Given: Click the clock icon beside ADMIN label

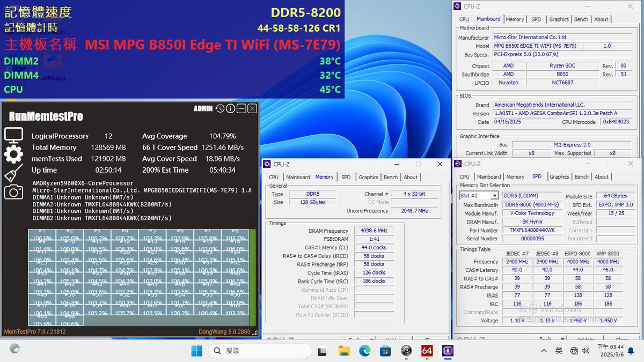Looking at the screenshot, I should click(220, 108).
